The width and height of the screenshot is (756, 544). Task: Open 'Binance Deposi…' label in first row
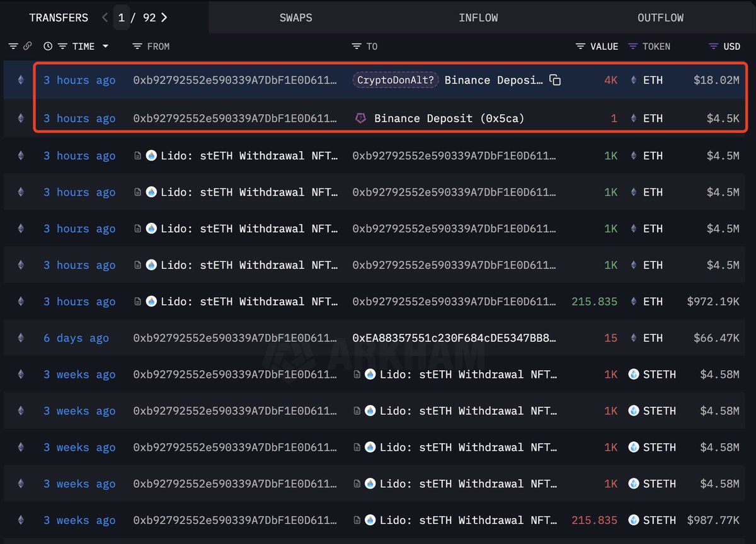pos(493,80)
